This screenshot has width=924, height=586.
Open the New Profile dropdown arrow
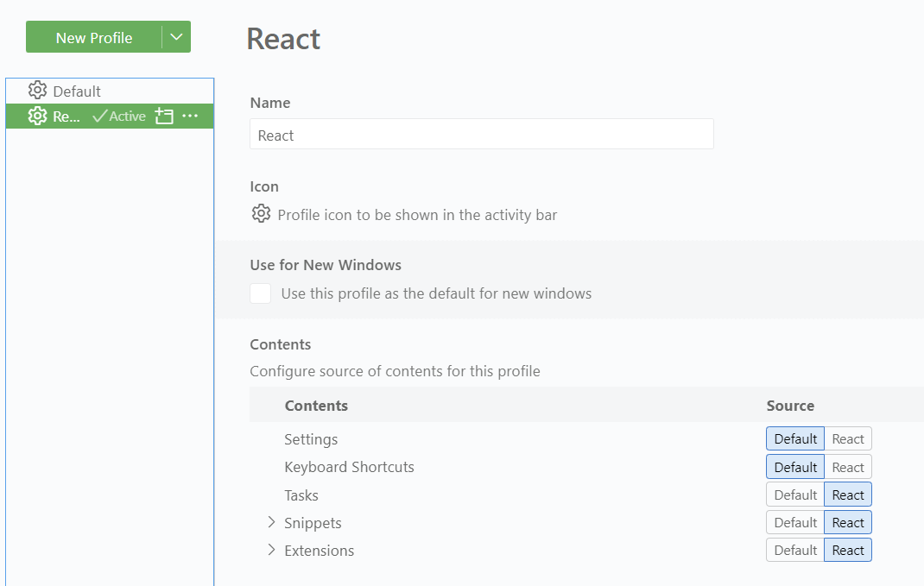tap(177, 37)
